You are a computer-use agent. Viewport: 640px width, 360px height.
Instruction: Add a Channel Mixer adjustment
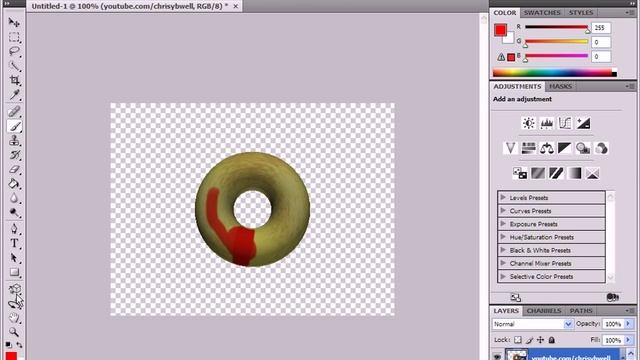pos(601,148)
